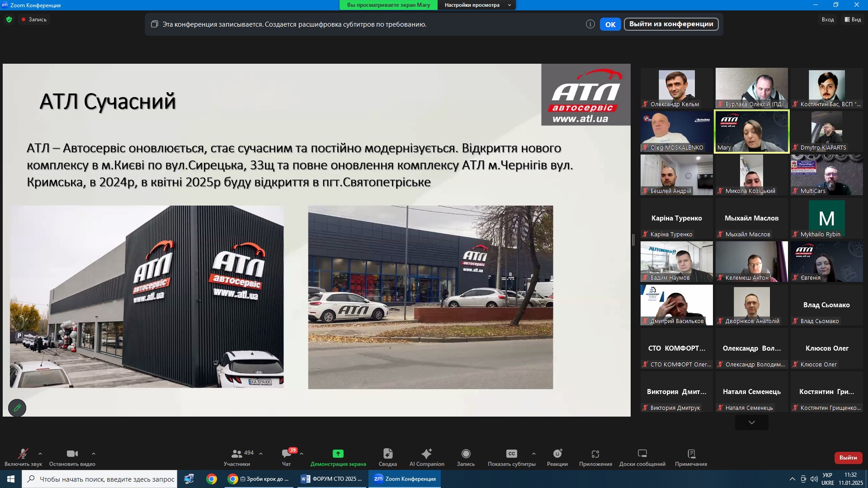Click the Вход sign-in button

(827, 19)
